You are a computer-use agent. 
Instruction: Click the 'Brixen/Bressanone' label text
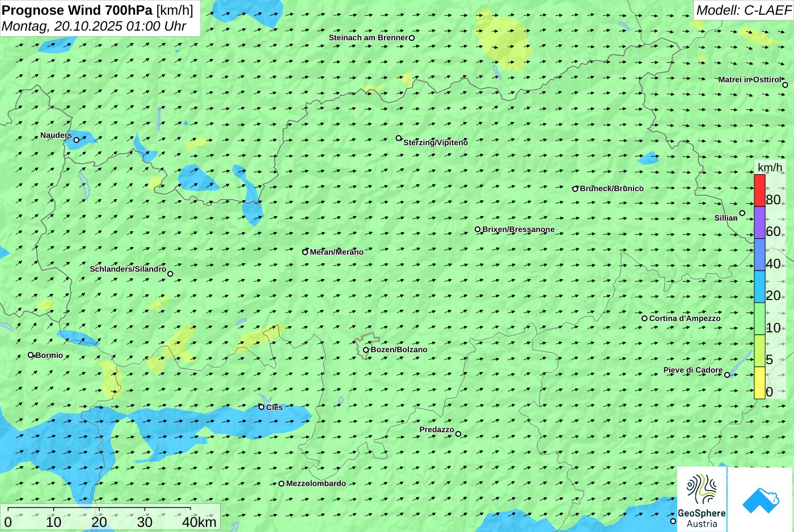pos(518,230)
